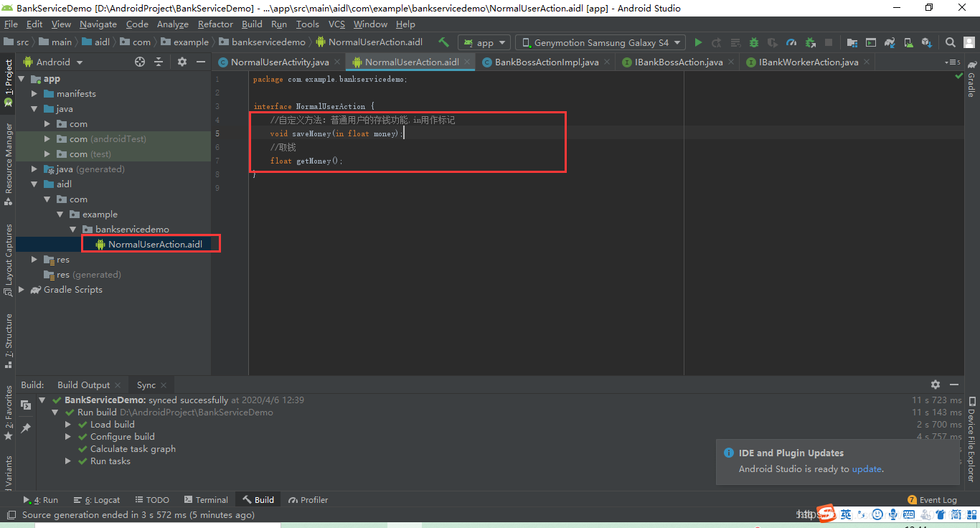Image resolution: width=980 pixels, height=528 pixels.
Task: Click the Debug app bug icon
Action: [x=754, y=42]
